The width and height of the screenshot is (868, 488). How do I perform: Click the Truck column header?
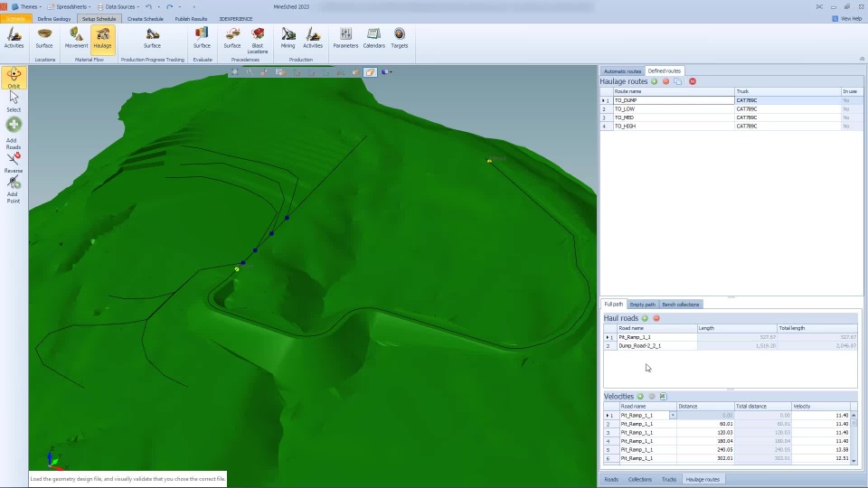point(788,91)
